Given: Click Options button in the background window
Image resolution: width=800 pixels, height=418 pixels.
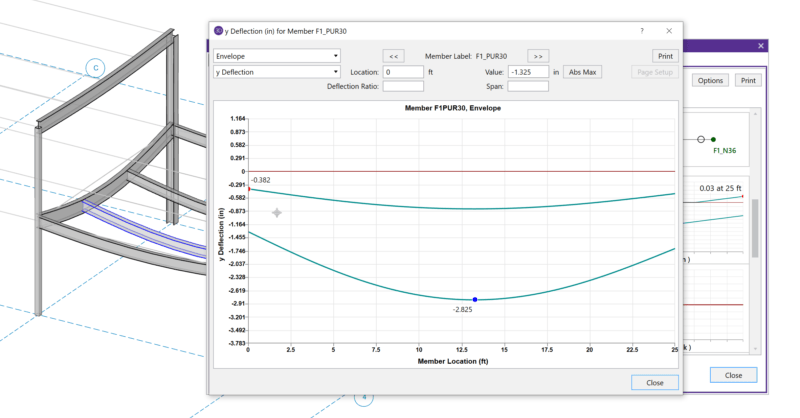Looking at the screenshot, I should pyautogui.click(x=710, y=80).
